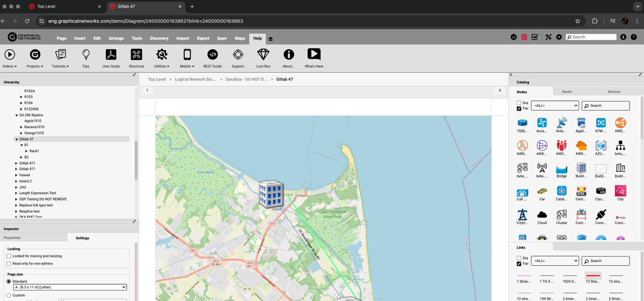Click the Shortcuts toolbar icon
The width and height of the screenshot is (644, 301).
tap(136, 55)
